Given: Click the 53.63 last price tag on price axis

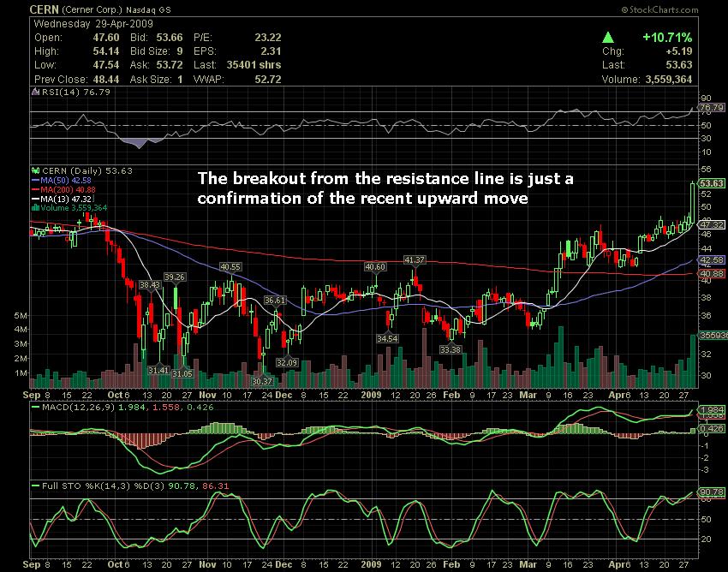Looking at the screenshot, I should click(x=712, y=183).
